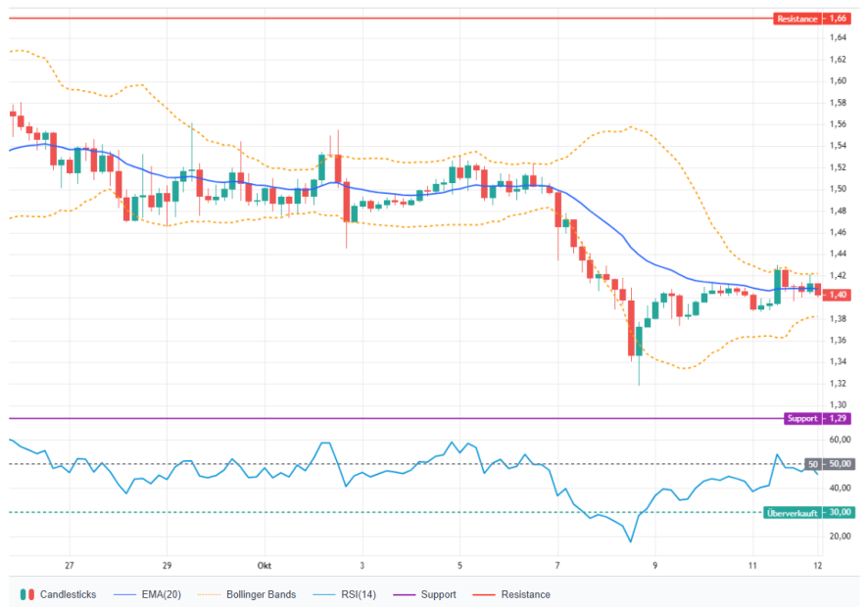
Task: Click the grey RSI 50,00 level tag
Action: (x=829, y=464)
